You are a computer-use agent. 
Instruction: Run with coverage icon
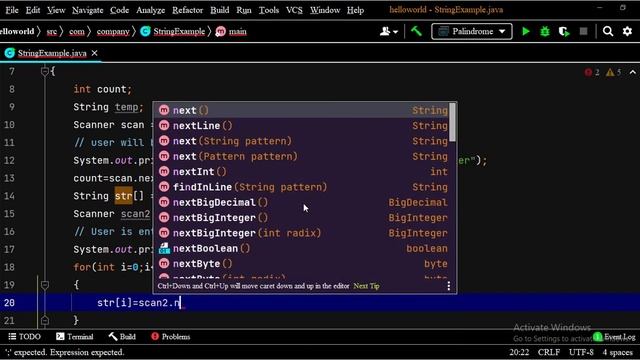tap(564, 31)
